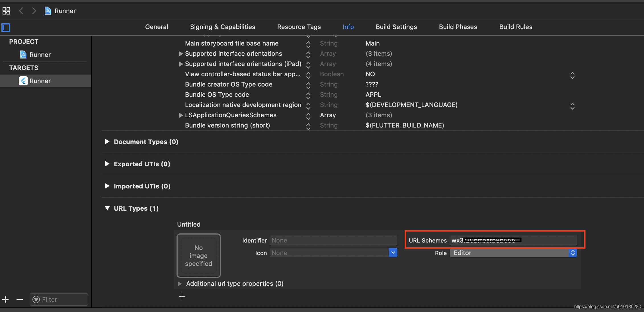
Task: Click the plus icon to add a URL type
Action: click(x=182, y=297)
